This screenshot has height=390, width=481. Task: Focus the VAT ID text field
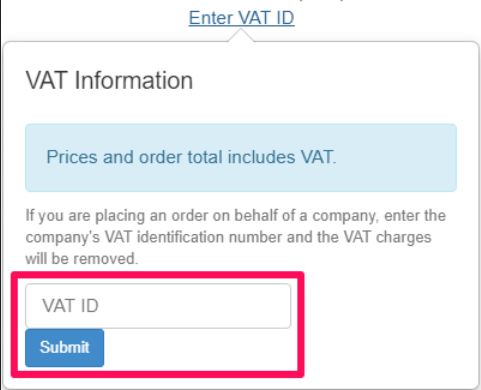pos(158,306)
